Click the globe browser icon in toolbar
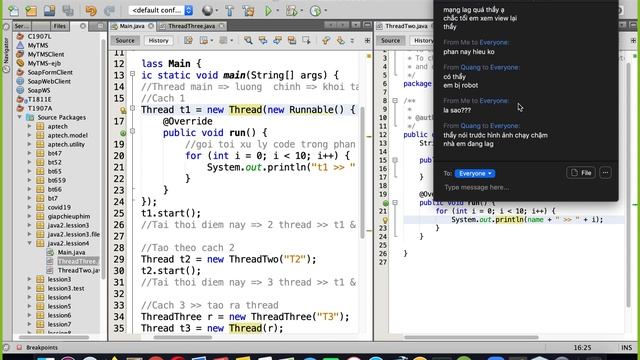Viewport: 640px width, 360px height. coord(207,11)
